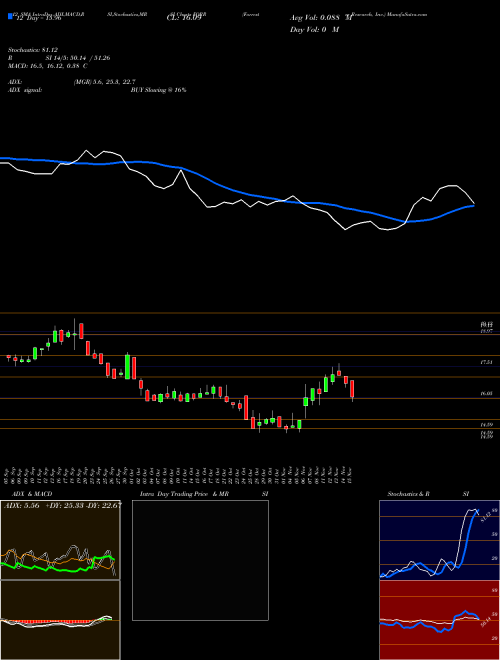The width and height of the screenshot is (500, 660).
Task: Click the empty Intra Day Trading Price chart box
Action: (200, 560)
